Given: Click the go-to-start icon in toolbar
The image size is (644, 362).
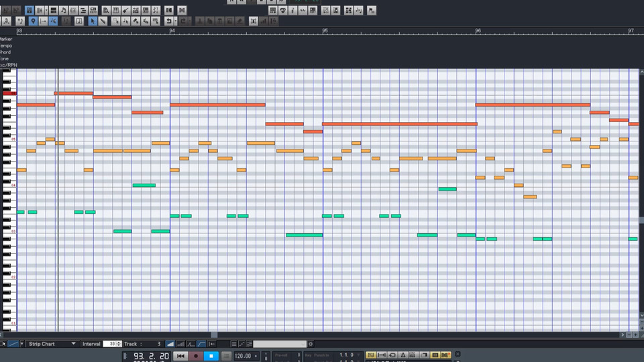Looking at the screenshot, I should click(169, 10).
